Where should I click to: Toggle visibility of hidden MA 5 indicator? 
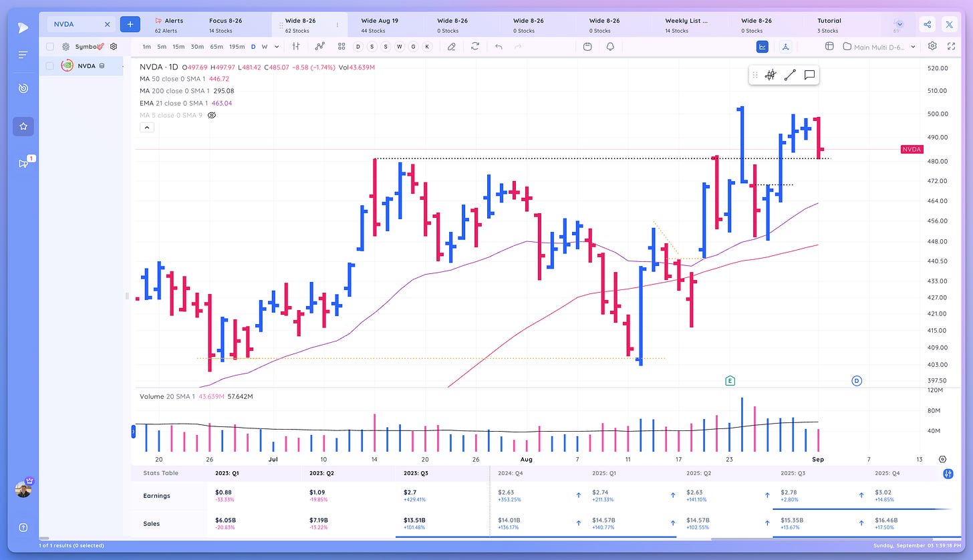coord(212,116)
